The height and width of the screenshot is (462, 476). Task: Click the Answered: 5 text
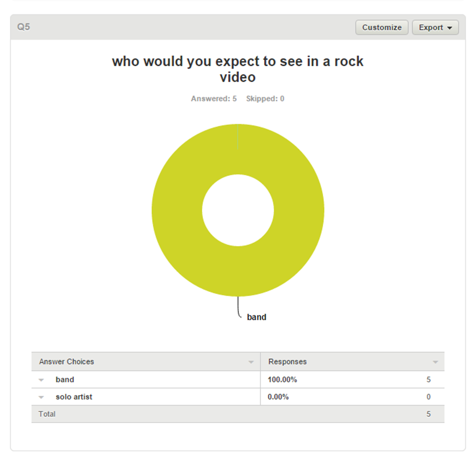[x=214, y=99]
